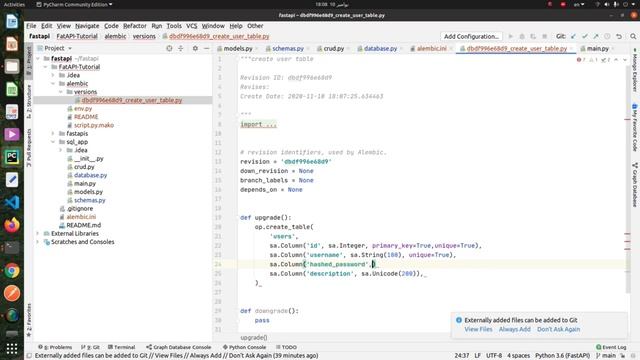Viewport: 640px width, 360px height.
Task: Click the Run play icon in toolbar
Action: (510, 36)
